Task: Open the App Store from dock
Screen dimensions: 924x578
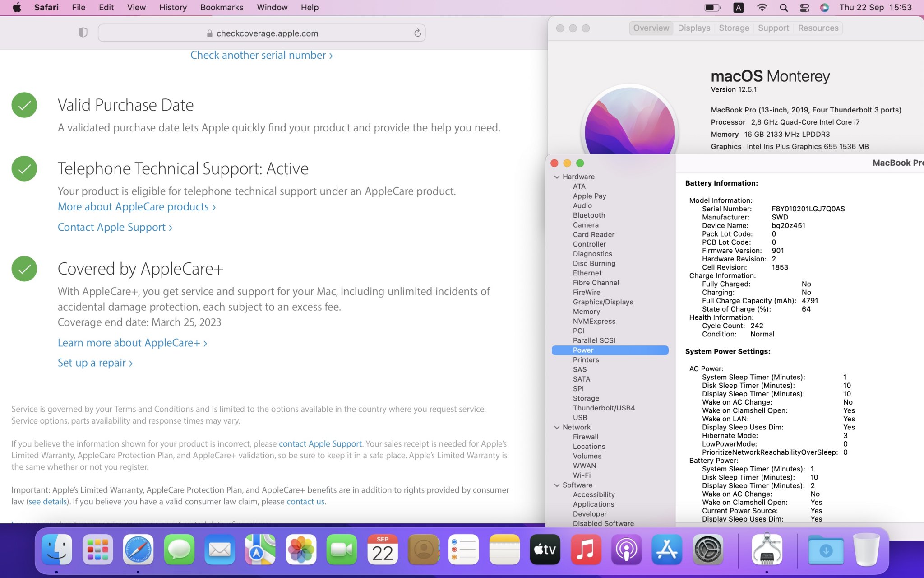Action: [x=667, y=550]
